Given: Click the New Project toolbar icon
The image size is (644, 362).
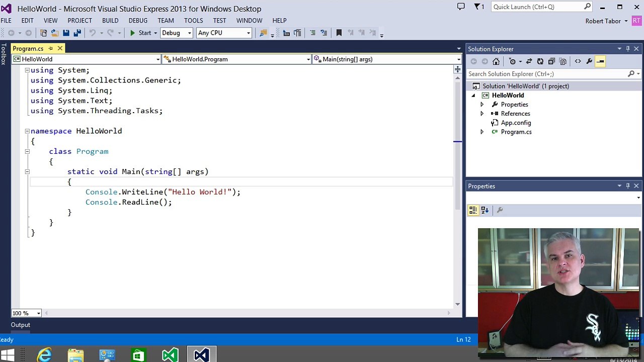Looking at the screenshot, I should 43,33.
